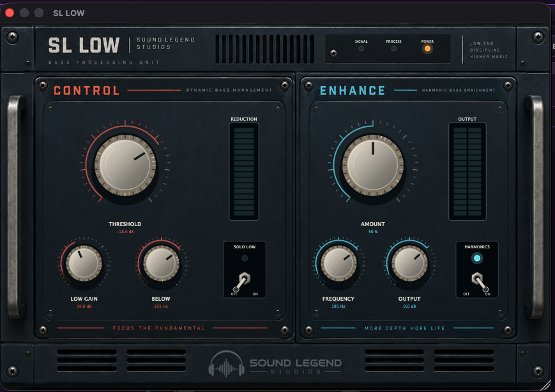Click the 0.0 dB output value

[409, 306]
